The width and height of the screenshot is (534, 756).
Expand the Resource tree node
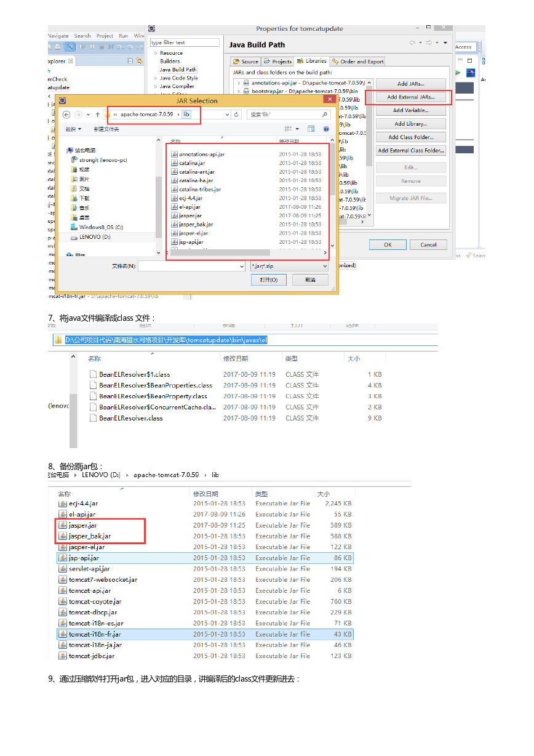(x=156, y=53)
